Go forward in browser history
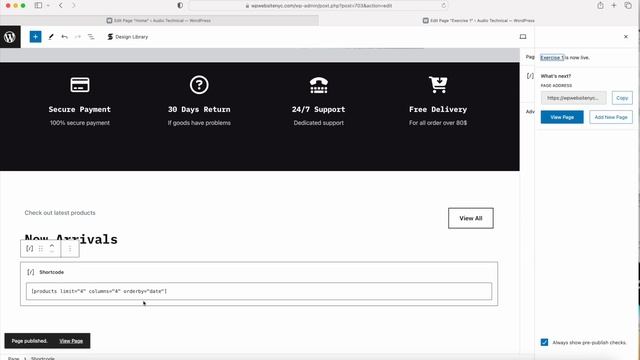Viewport: 640px width, 360px height. pyautogui.click(x=74, y=5)
